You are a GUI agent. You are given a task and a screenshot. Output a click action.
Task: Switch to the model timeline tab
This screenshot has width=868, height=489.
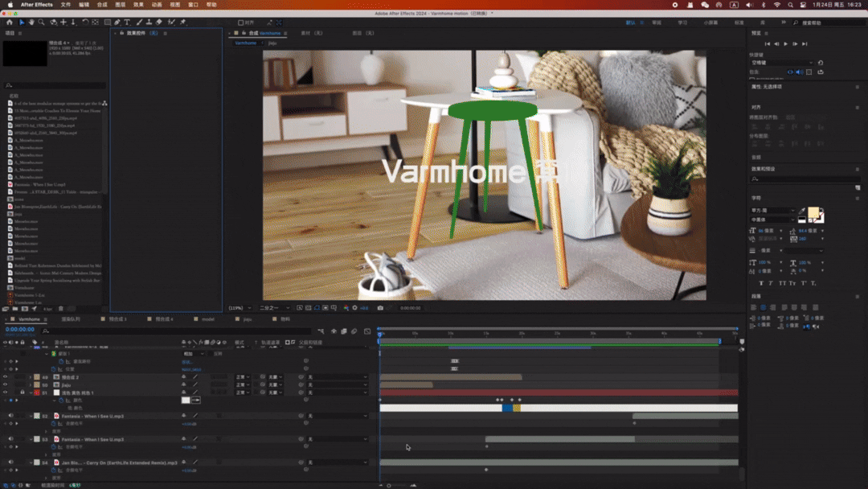coord(207,319)
